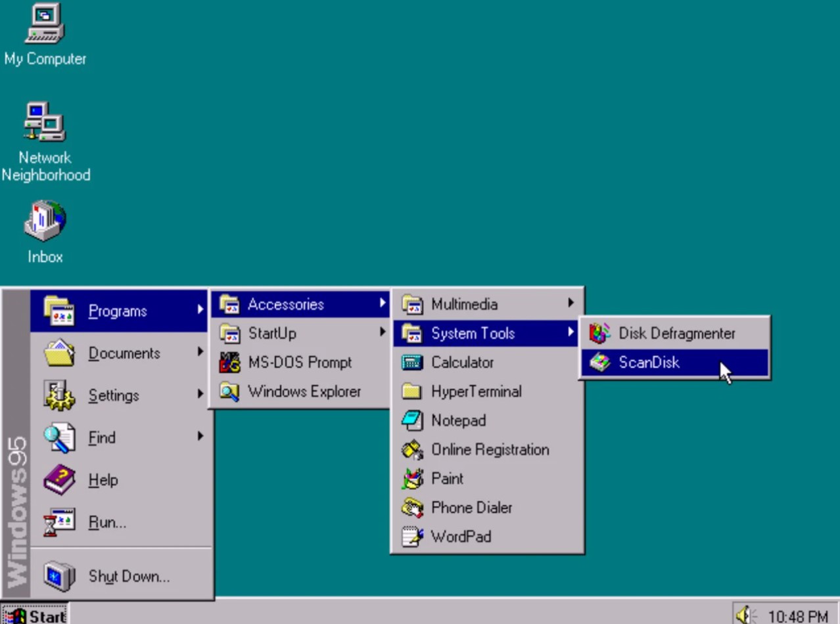Open HyperTerminal
The width and height of the screenshot is (840, 624).
click(476, 391)
